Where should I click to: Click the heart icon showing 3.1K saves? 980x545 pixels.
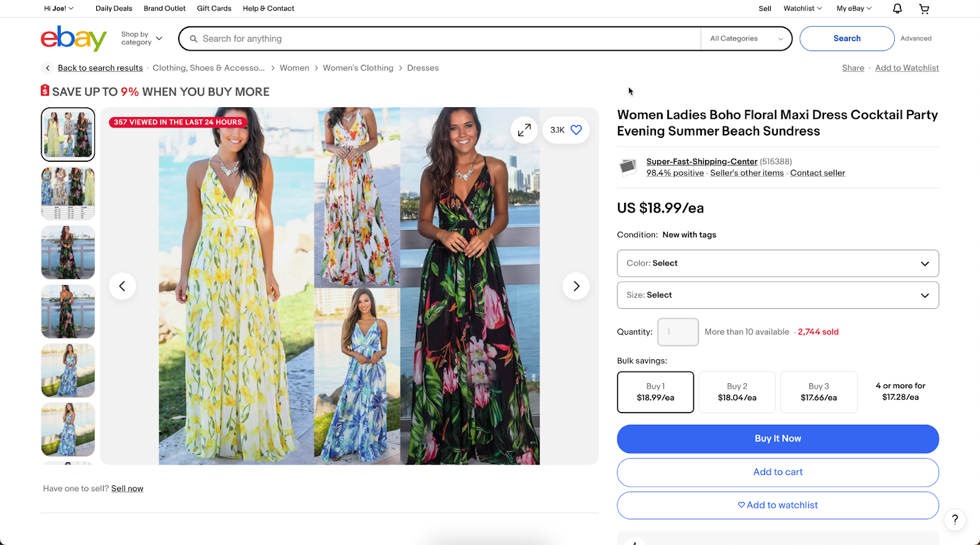coord(565,129)
